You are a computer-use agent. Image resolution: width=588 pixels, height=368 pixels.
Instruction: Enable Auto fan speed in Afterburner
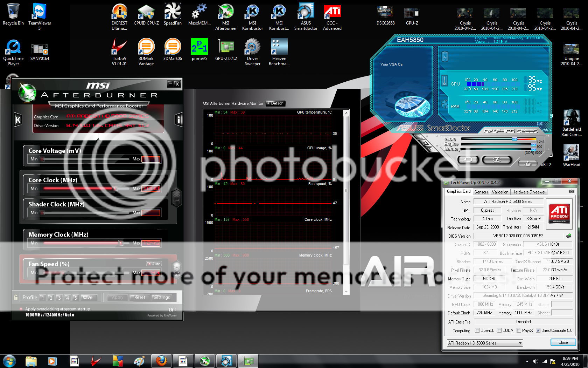tap(154, 264)
